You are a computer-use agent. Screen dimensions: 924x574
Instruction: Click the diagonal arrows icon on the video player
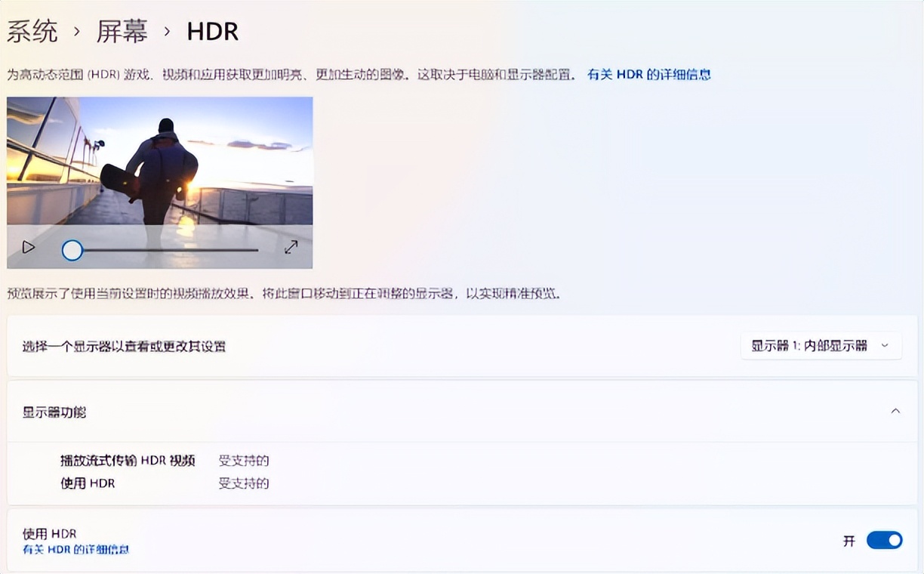coord(291,247)
